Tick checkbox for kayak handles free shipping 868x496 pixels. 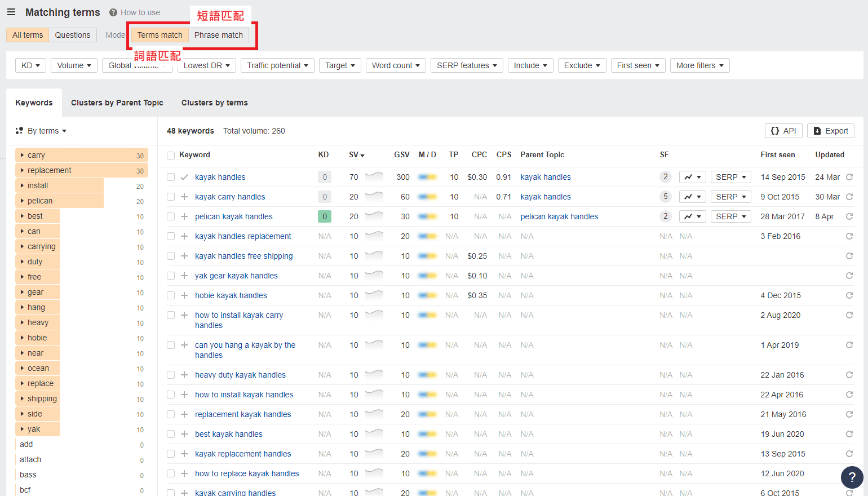click(171, 256)
